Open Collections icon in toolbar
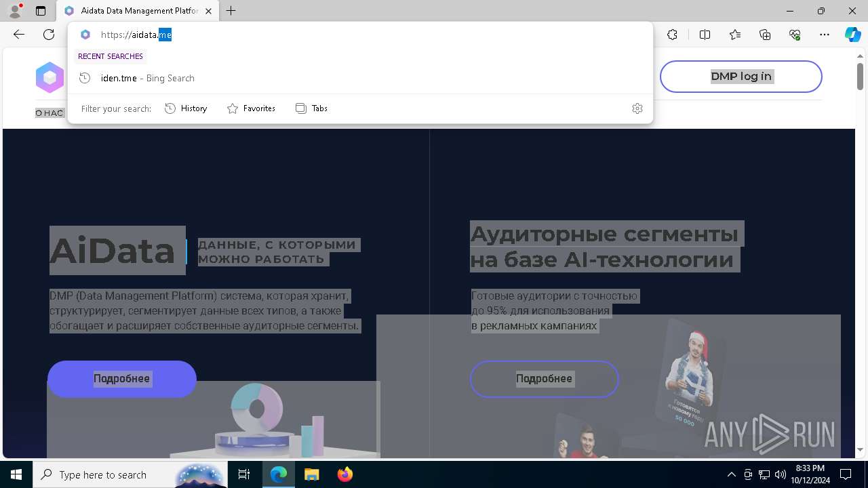The image size is (868, 488). [765, 35]
